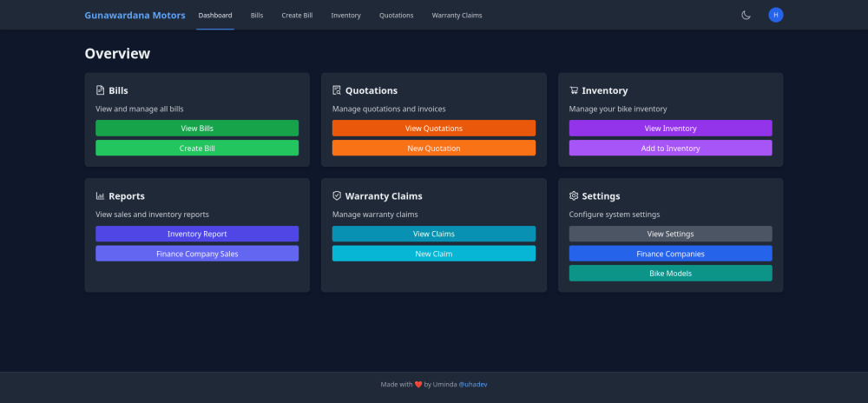This screenshot has width=868, height=403.
Task: Open the Dashboard tab
Action: 215,15
